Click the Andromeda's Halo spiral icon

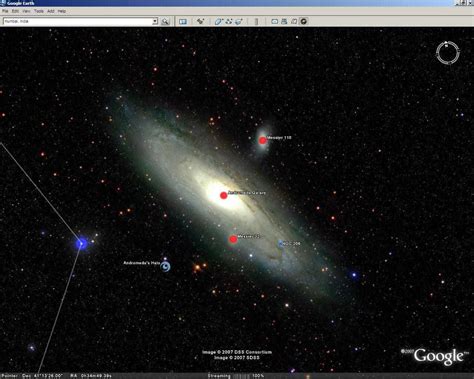tap(165, 267)
